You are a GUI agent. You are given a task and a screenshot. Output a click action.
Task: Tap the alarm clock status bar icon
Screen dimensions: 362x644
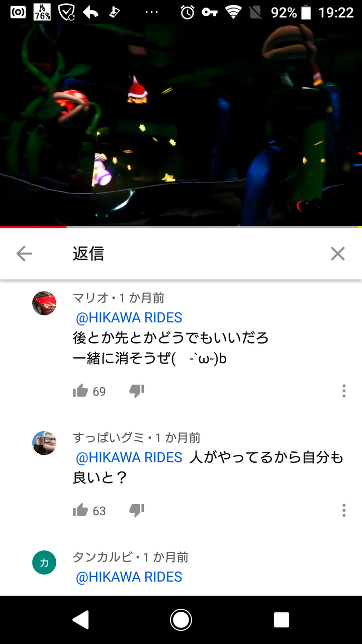coord(188,12)
